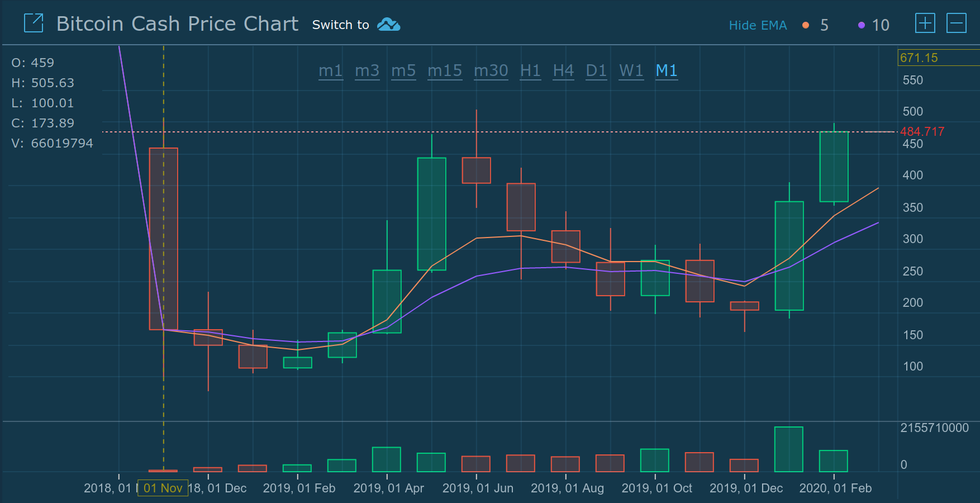Image resolution: width=980 pixels, height=503 pixels.
Task: Switch timeframe to H4
Action: coord(563,71)
